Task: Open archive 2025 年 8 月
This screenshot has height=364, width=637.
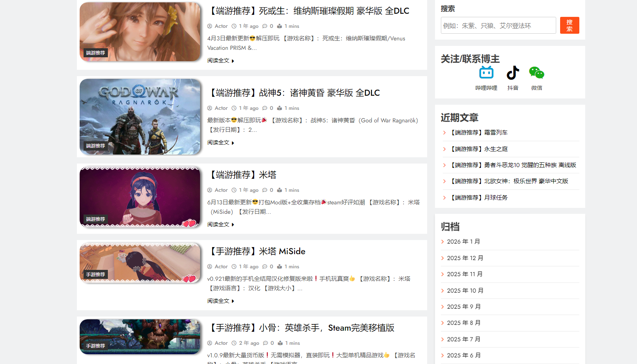Action: tap(464, 323)
